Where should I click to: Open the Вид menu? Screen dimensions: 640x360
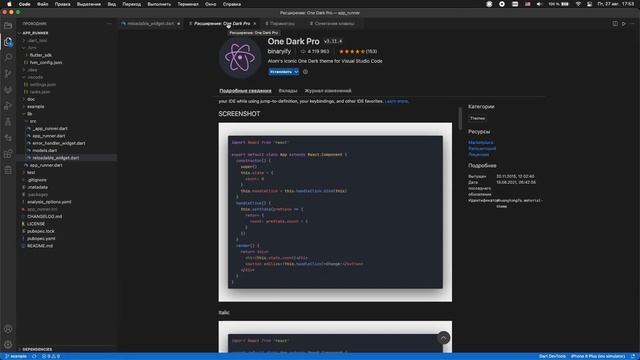coord(111,4)
